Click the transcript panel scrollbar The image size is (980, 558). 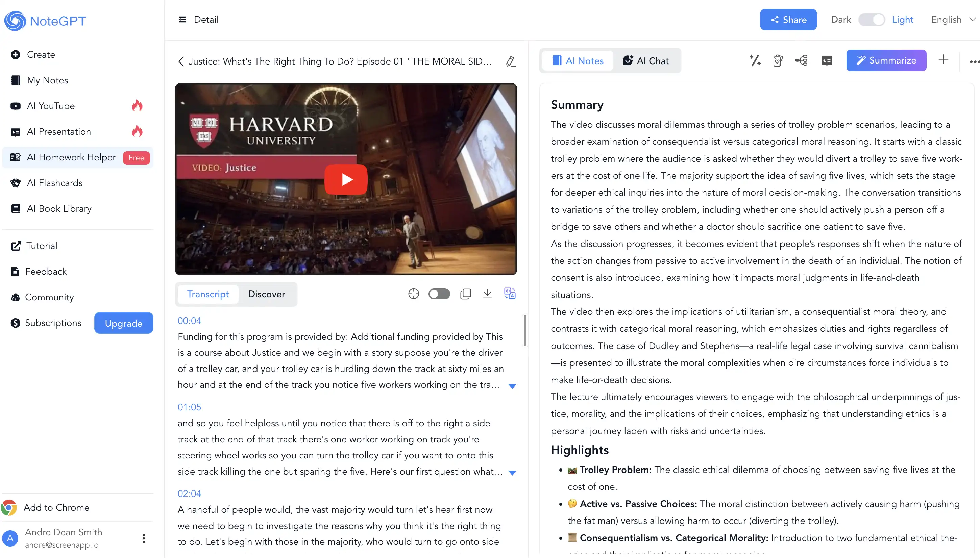(524, 330)
